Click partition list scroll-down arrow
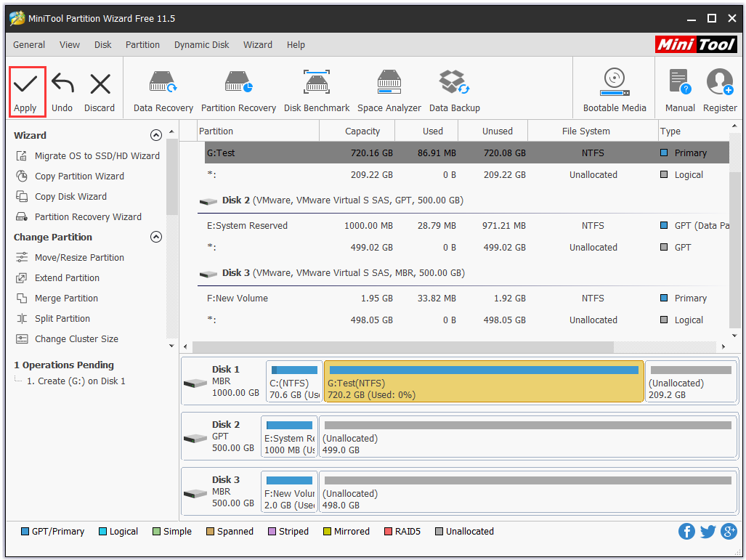Viewport: 746px width, 560px height. 734,336
